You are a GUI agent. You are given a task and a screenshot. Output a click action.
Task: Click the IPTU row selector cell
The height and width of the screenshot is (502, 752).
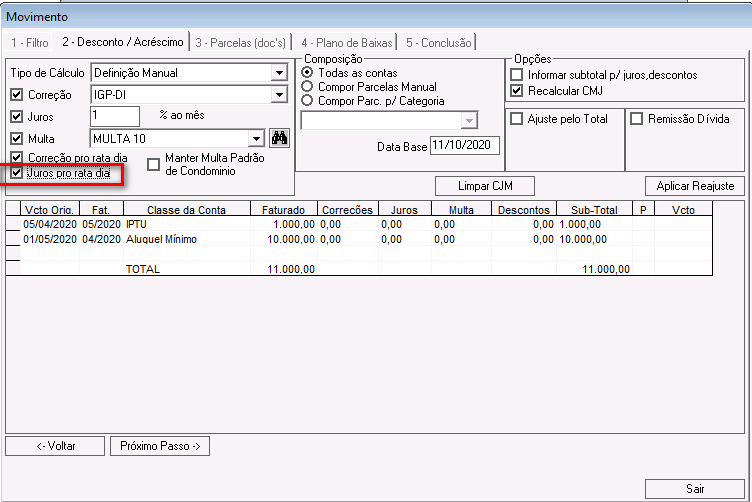13,224
